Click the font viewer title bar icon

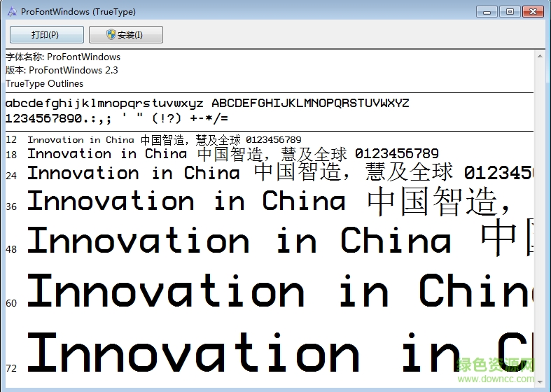pos(12,12)
